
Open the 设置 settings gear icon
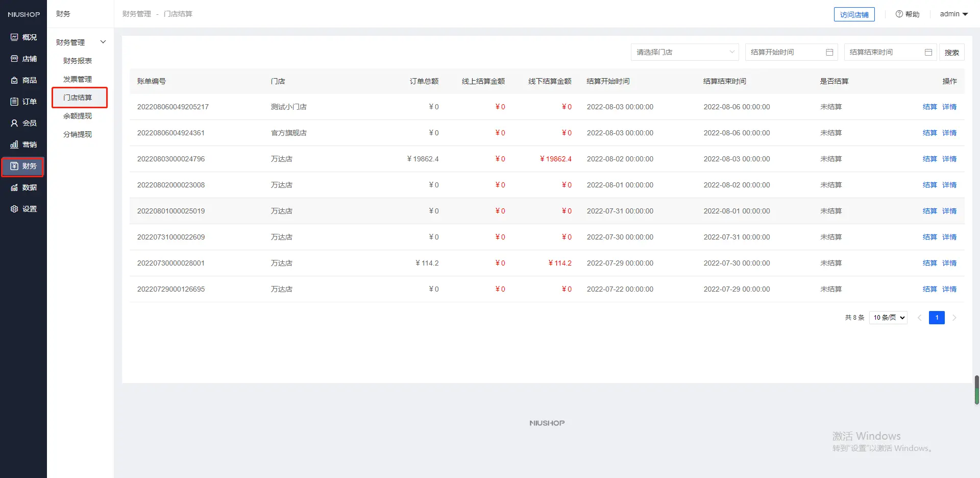tap(14, 209)
